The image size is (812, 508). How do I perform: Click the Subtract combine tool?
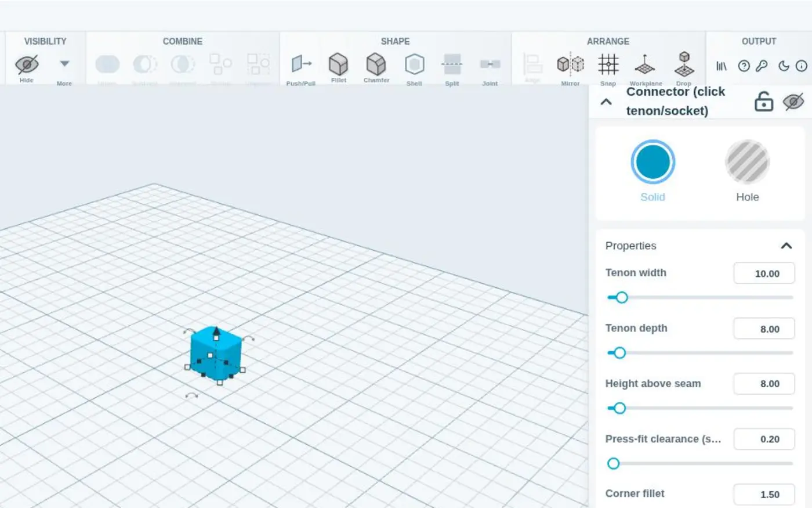[x=145, y=69]
